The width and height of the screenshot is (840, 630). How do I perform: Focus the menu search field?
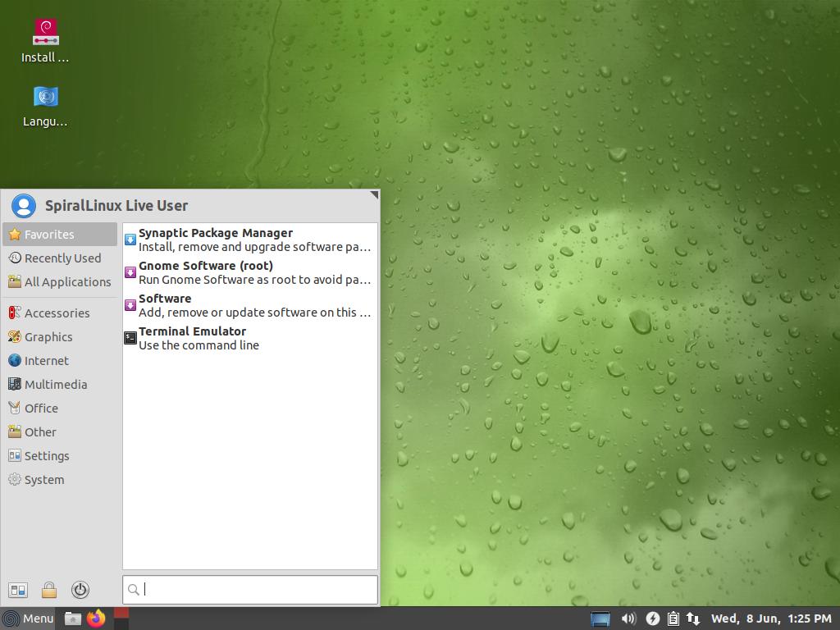click(250, 590)
